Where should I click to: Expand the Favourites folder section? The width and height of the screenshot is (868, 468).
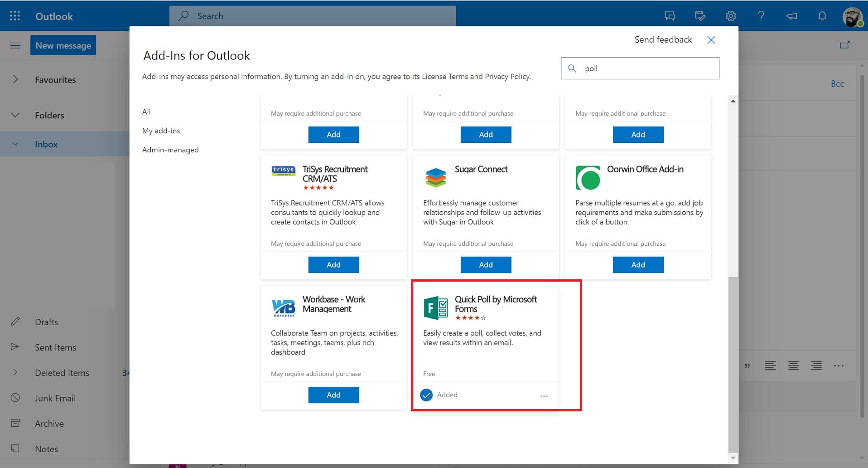pos(15,79)
